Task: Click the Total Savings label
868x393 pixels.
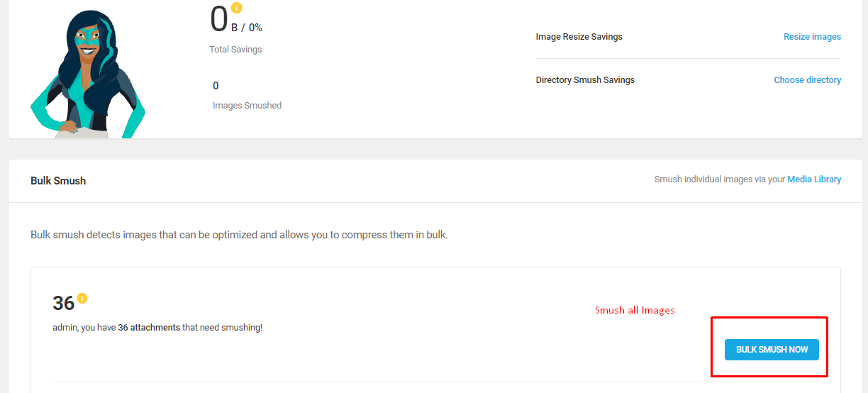Action: pos(235,50)
